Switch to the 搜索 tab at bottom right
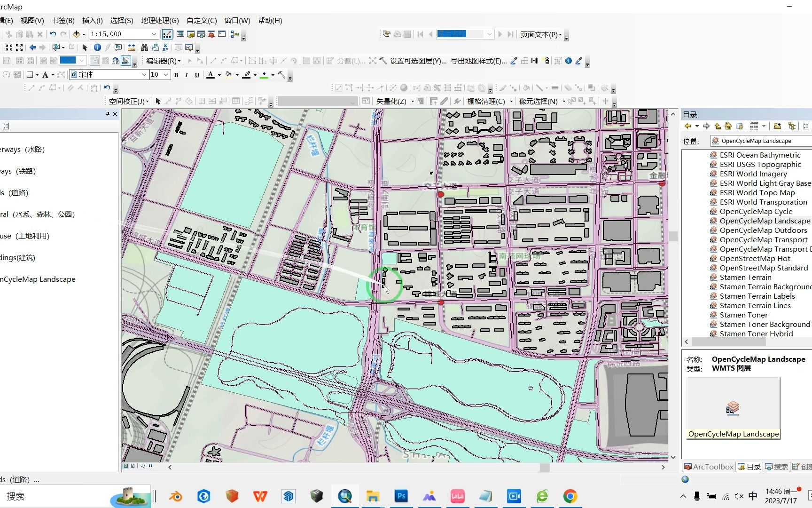The image size is (812, 508). point(776,467)
